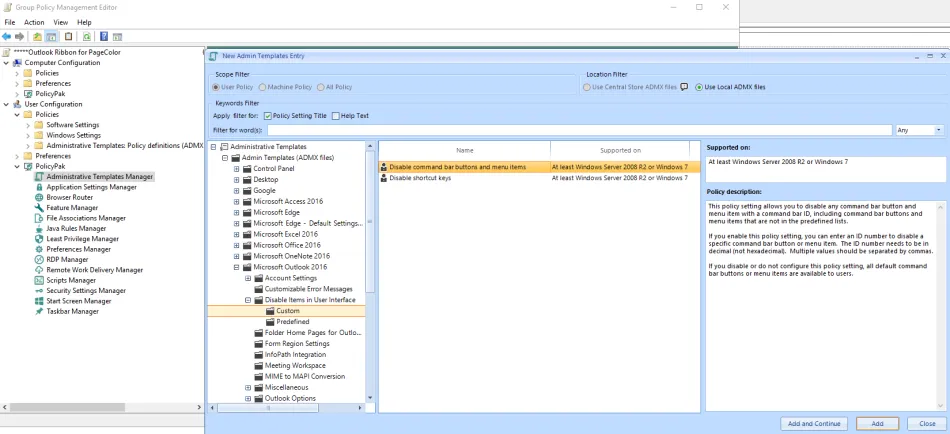
Task: Collapse the Microsoft Outlook 2016 node
Action: point(237,267)
